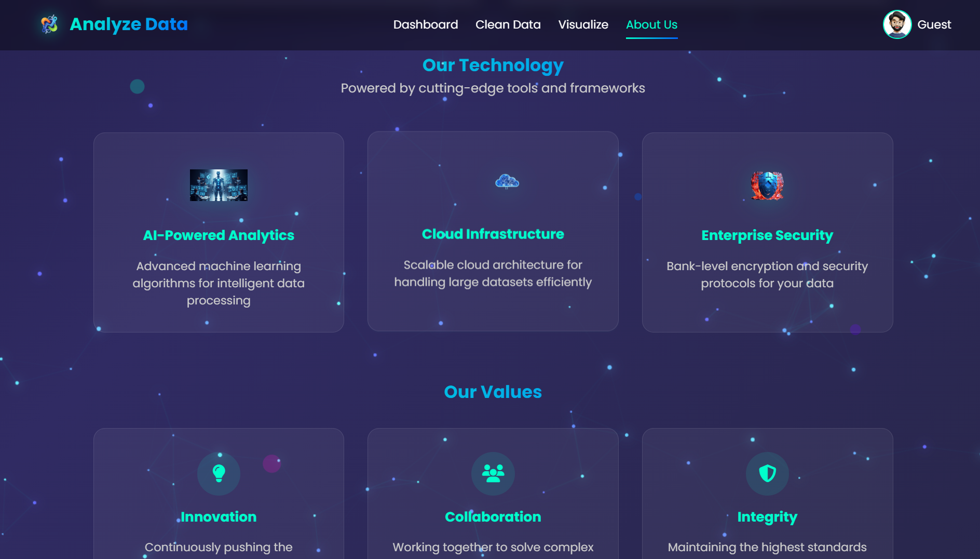
Task: Open the Visualize nav link
Action: [583, 24]
